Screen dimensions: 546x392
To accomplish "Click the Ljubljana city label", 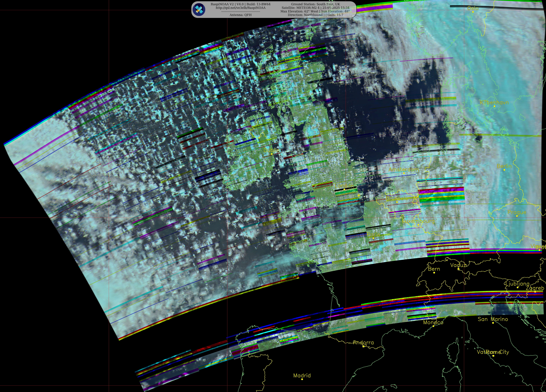I will pyautogui.click(x=517, y=284).
